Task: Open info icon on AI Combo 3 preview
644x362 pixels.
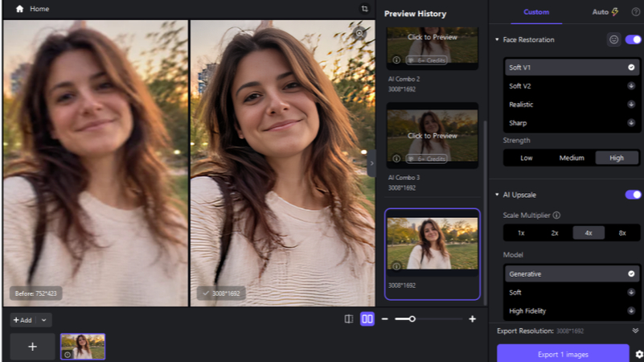Action: coord(396,158)
